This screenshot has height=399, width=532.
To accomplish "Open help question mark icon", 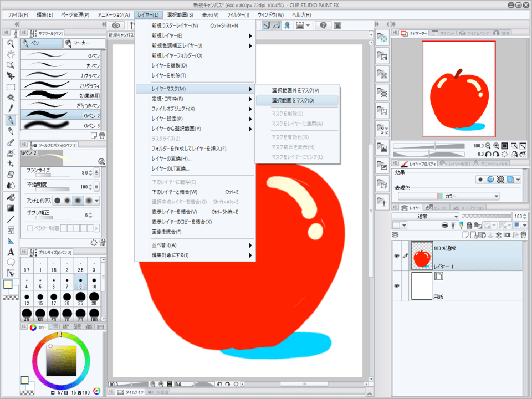I will click(x=323, y=25).
